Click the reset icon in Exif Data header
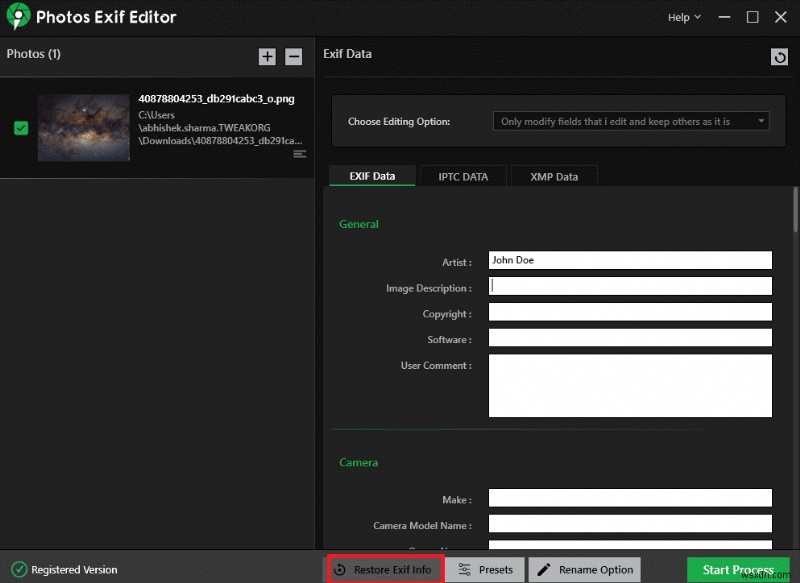Image resolution: width=800 pixels, height=583 pixels. click(x=780, y=57)
